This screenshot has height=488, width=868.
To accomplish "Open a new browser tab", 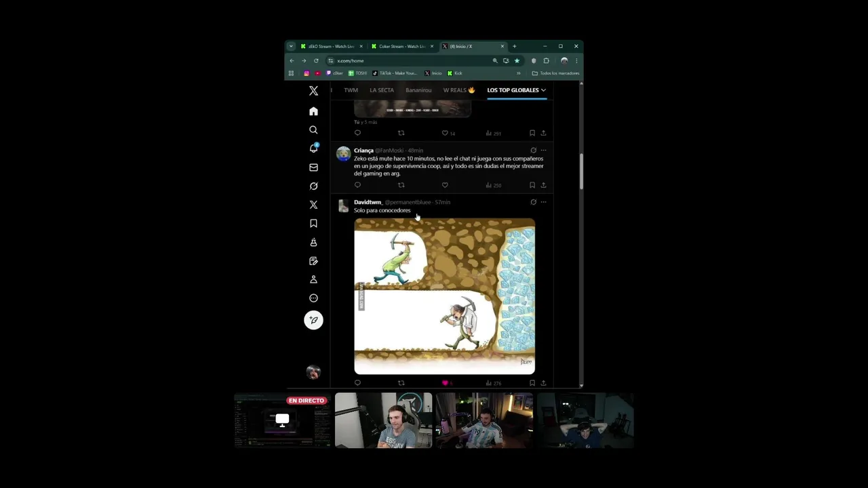I will click(514, 46).
